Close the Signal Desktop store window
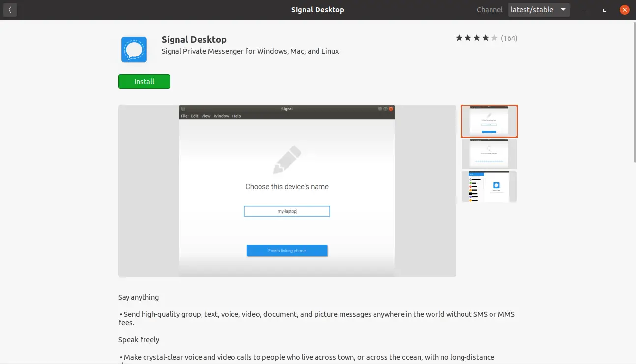The height and width of the screenshot is (364, 636). click(x=625, y=9)
